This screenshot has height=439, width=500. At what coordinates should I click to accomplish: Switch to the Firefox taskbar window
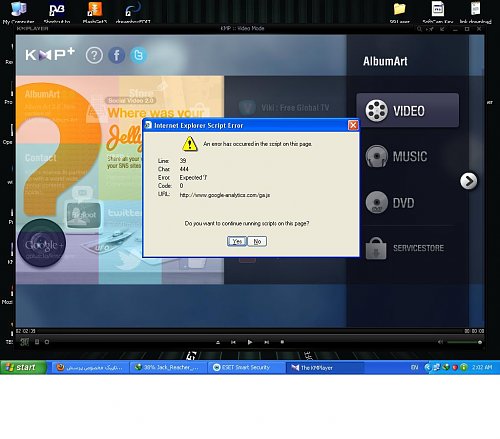tap(89, 368)
